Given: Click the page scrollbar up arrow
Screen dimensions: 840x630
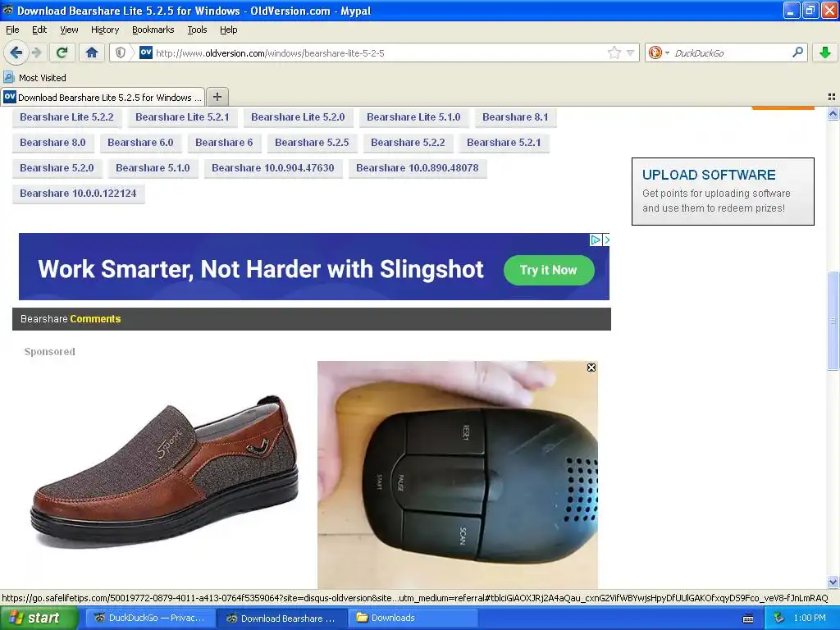Looking at the screenshot, I should pos(833,113).
